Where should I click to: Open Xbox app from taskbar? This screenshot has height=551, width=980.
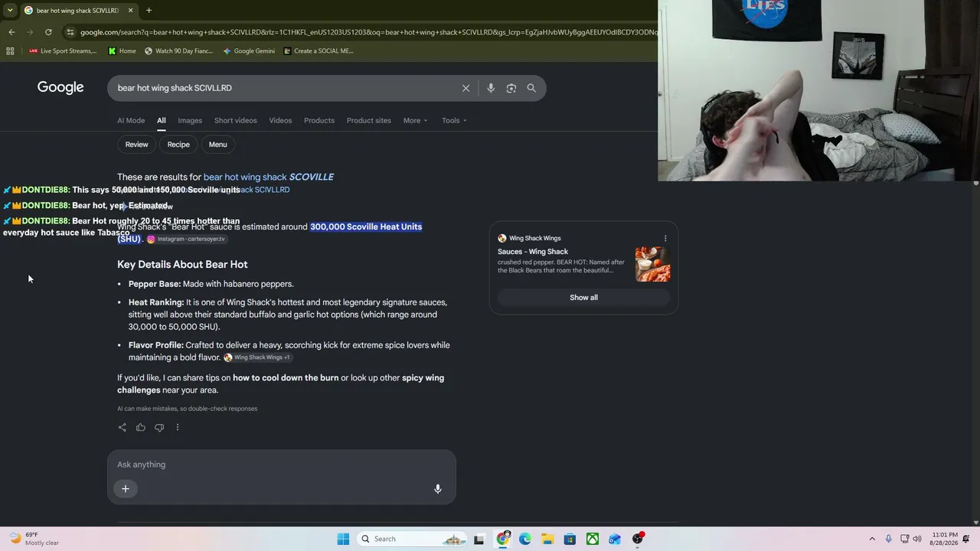(593, 539)
